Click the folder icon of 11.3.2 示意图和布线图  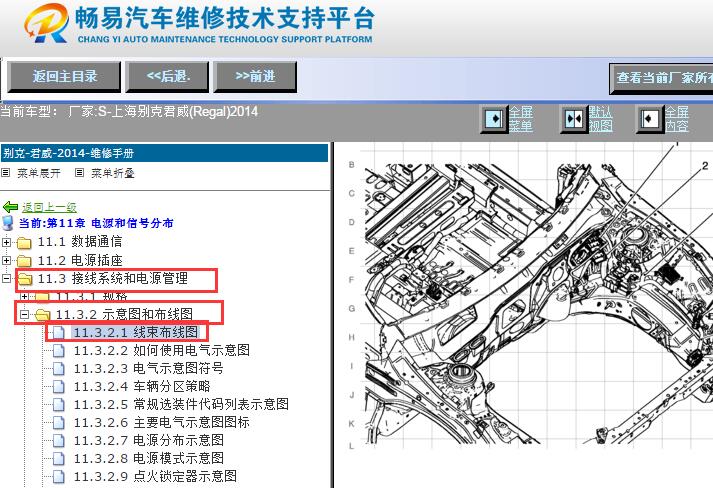coord(43,315)
